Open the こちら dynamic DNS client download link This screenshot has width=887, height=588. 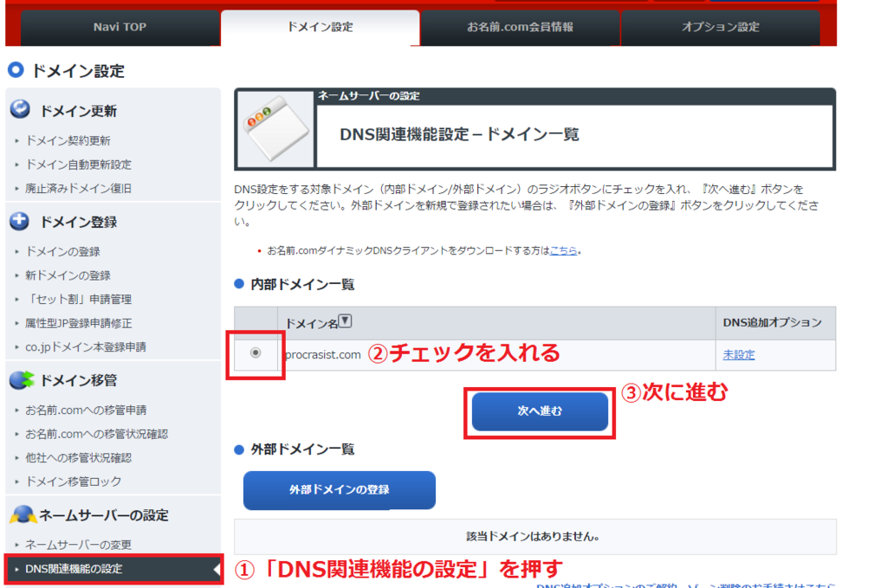[563, 250]
